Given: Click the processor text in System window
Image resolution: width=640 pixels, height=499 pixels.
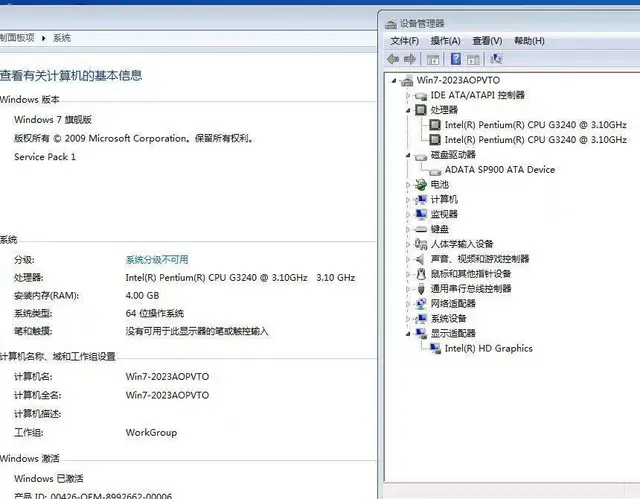Looking at the screenshot, I should tap(240, 278).
